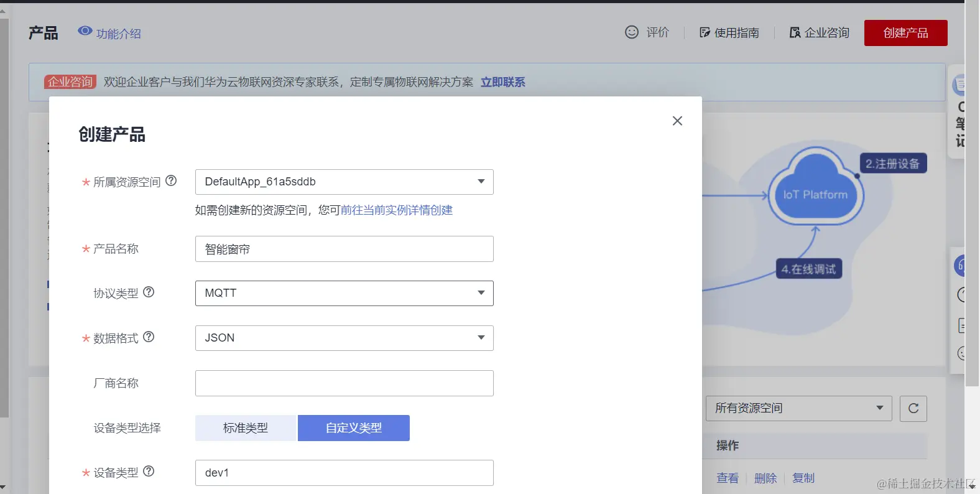Click the left scrollbar down arrow
The image size is (980, 494).
(x=3, y=487)
